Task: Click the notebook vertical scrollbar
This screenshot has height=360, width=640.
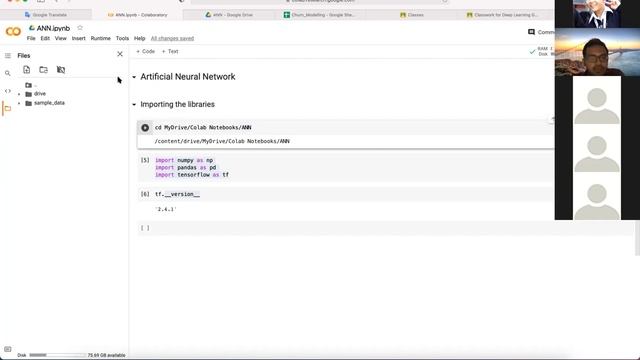Action: [x=638, y=238]
